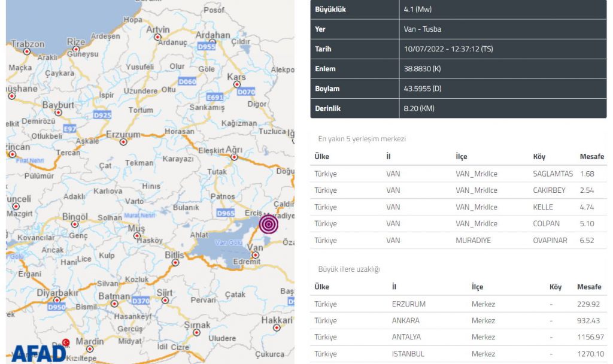The width and height of the screenshot is (613, 364).
Task: Click the Diyarbakır city marker
Action: coord(57,300)
